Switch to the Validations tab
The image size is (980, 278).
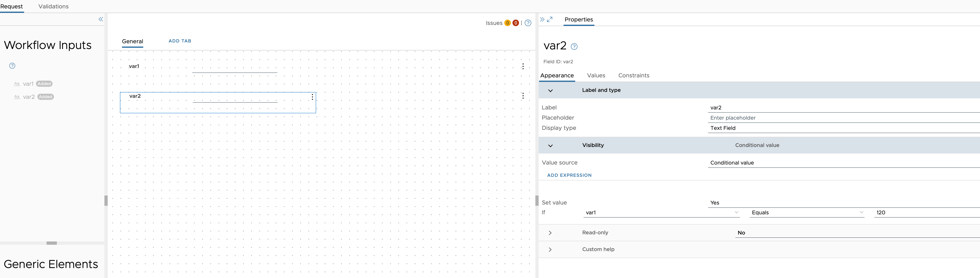(x=53, y=6)
